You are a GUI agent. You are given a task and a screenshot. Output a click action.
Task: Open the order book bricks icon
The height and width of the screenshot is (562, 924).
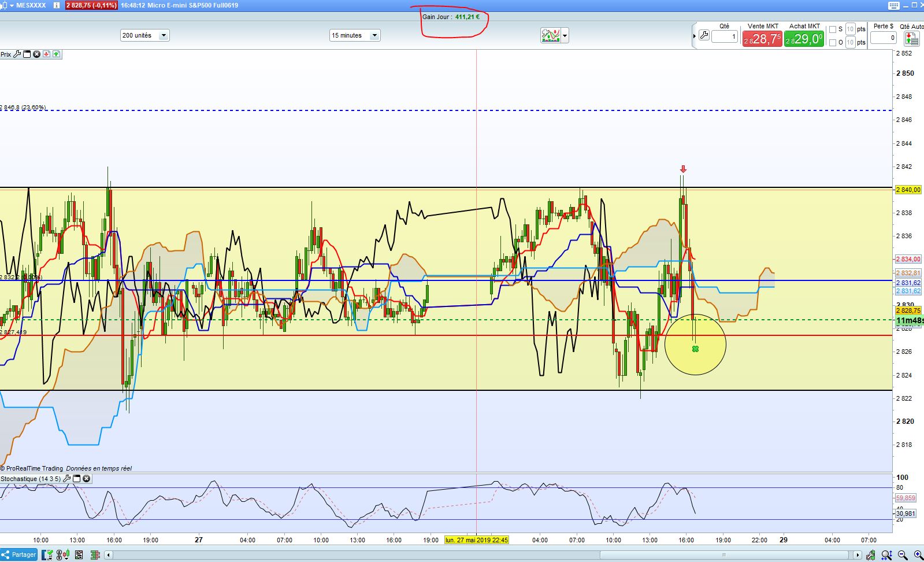coord(95,554)
